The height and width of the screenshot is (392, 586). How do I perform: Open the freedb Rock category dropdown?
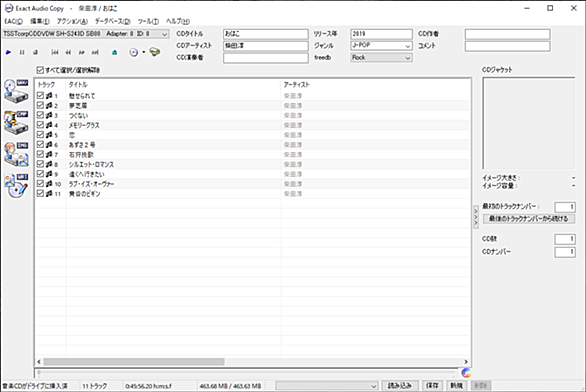click(381, 58)
